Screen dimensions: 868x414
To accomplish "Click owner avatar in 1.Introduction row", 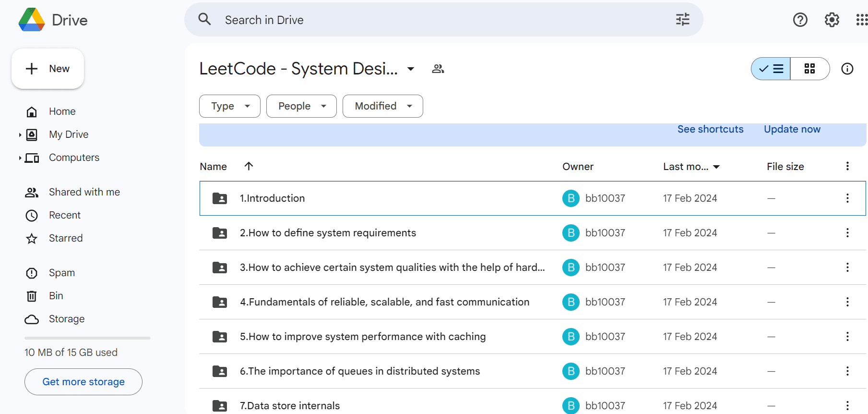I will [571, 198].
